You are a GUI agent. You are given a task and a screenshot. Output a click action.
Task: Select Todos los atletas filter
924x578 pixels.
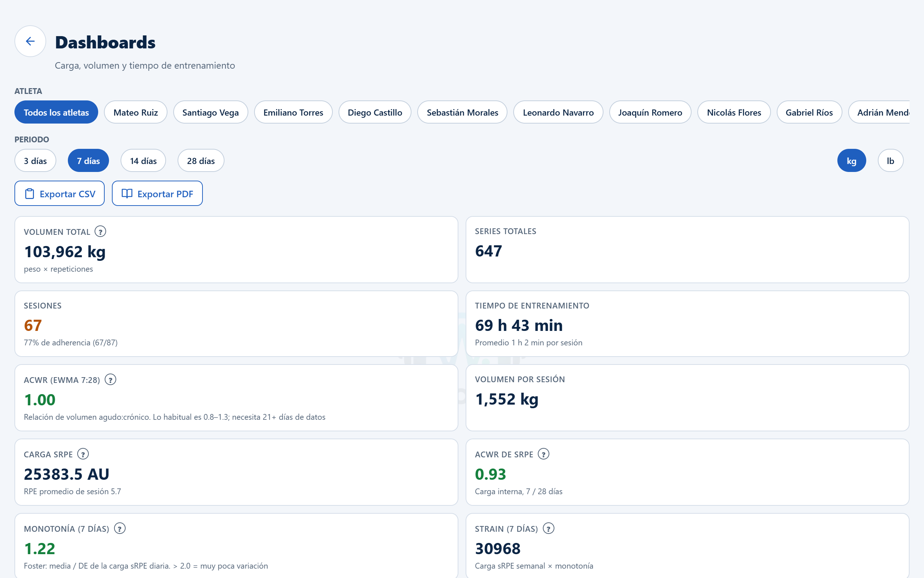(x=56, y=112)
